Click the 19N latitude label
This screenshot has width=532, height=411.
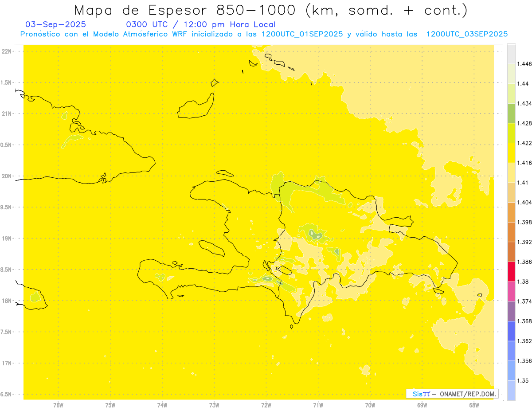pos(7,239)
